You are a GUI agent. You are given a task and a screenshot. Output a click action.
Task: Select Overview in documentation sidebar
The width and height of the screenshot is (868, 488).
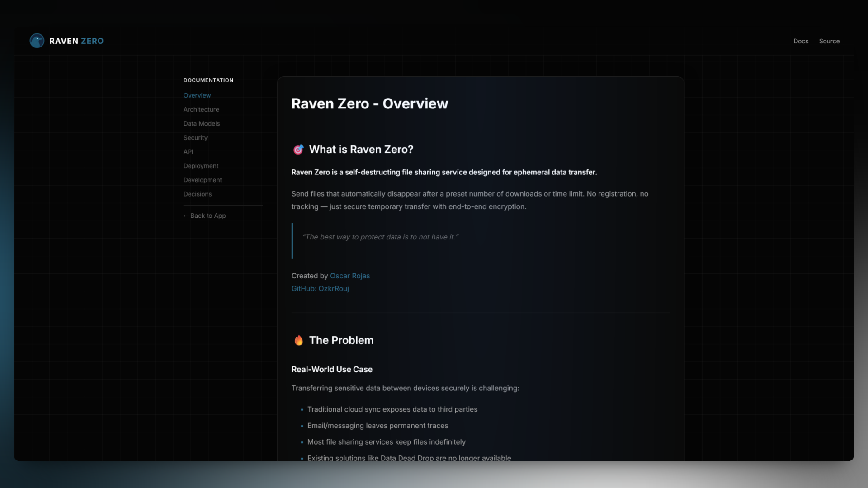pyautogui.click(x=197, y=95)
